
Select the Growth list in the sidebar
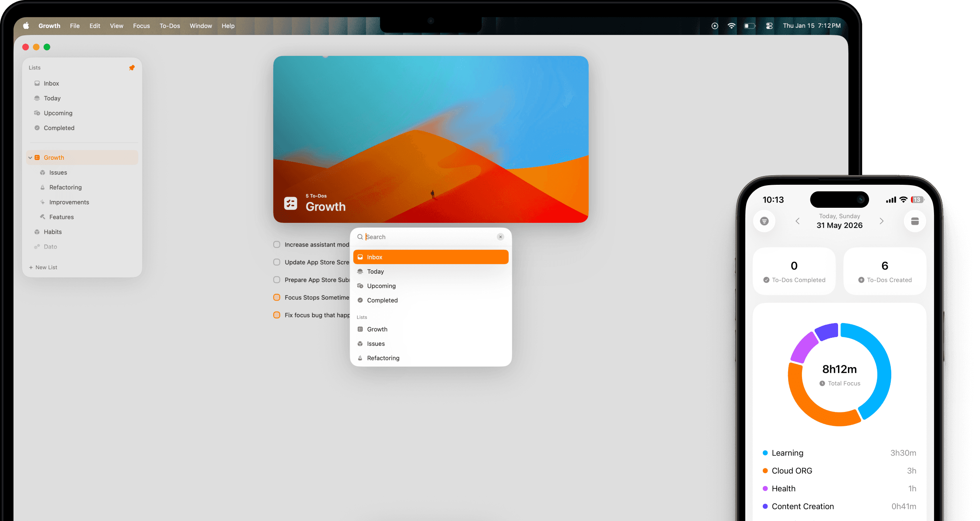pyautogui.click(x=82, y=157)
